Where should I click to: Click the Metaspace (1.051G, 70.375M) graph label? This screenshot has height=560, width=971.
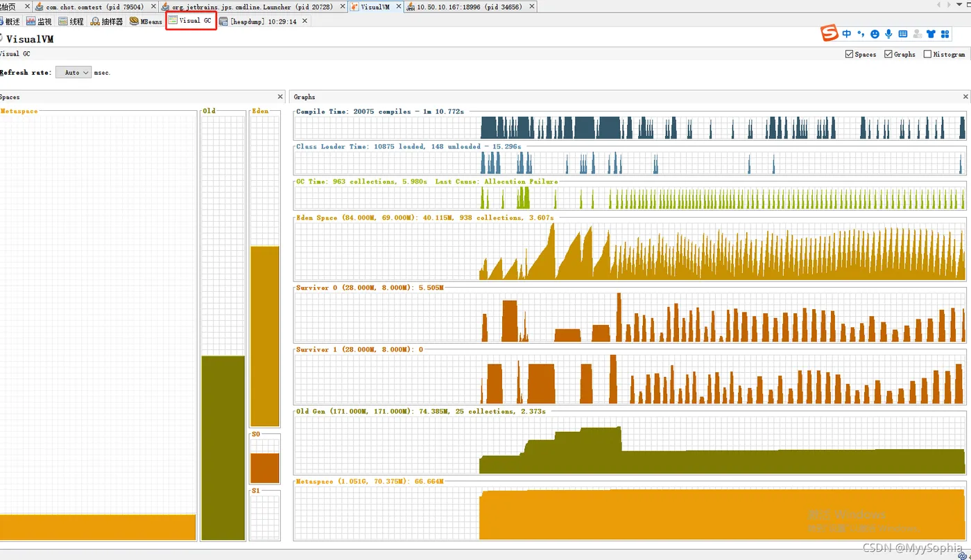370,482
